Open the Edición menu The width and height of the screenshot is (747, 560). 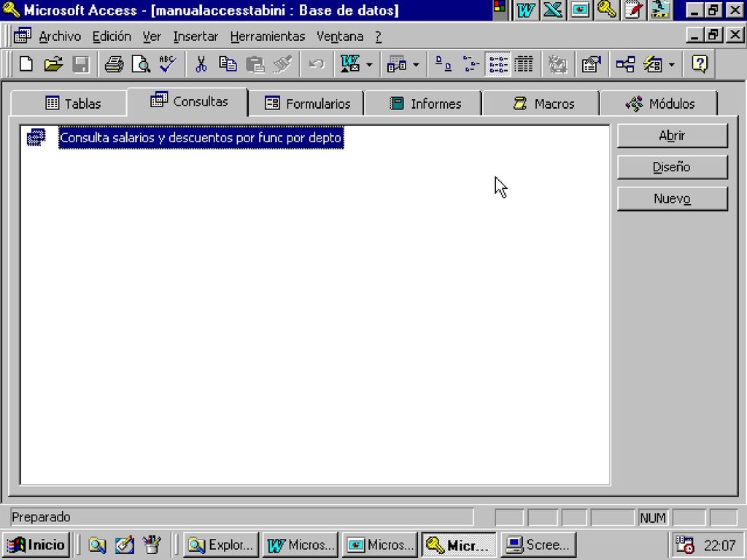(x=112, y=36)
